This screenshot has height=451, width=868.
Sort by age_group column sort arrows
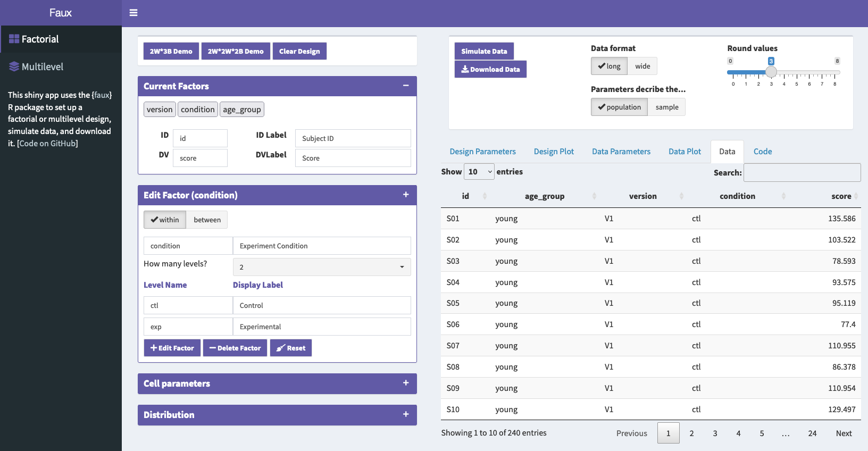[x=594, y=196]
